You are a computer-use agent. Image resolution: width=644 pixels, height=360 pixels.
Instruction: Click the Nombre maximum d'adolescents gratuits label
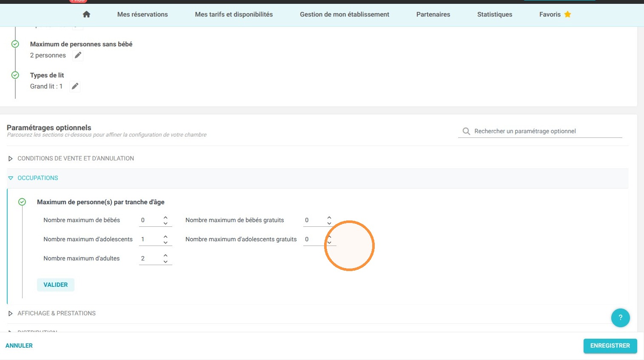click(x=241, y=239)
